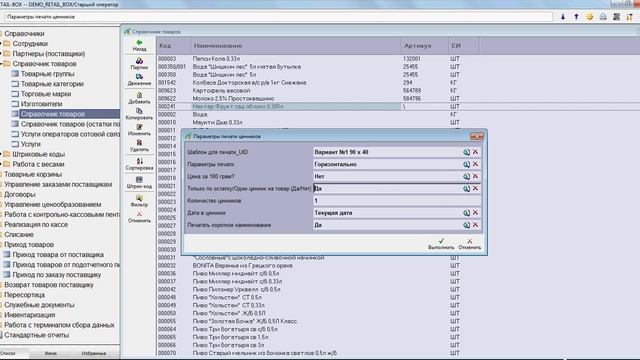Click Отменить button in the dialog
Viewport: 640px width, 360px height.
tap(469, 244)
